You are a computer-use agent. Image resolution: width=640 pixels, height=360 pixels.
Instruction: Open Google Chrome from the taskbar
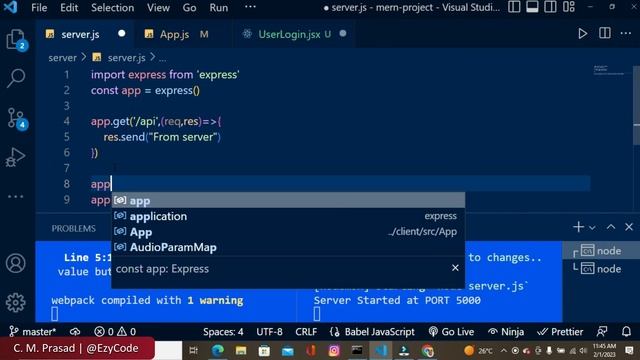(427, 350)
